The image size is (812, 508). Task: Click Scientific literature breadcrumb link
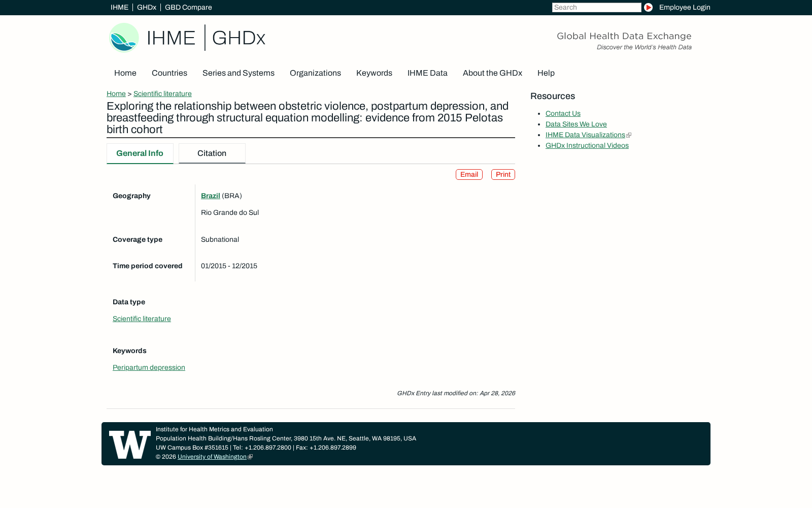pyautogui.click(x=162, y=94)
